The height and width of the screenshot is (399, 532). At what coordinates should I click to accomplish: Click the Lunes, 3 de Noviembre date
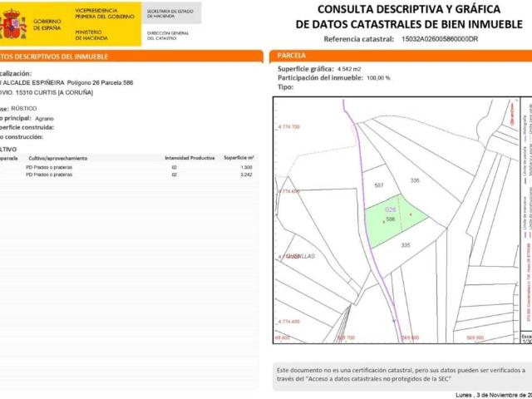pyautogui.click(x=494, y=396)
